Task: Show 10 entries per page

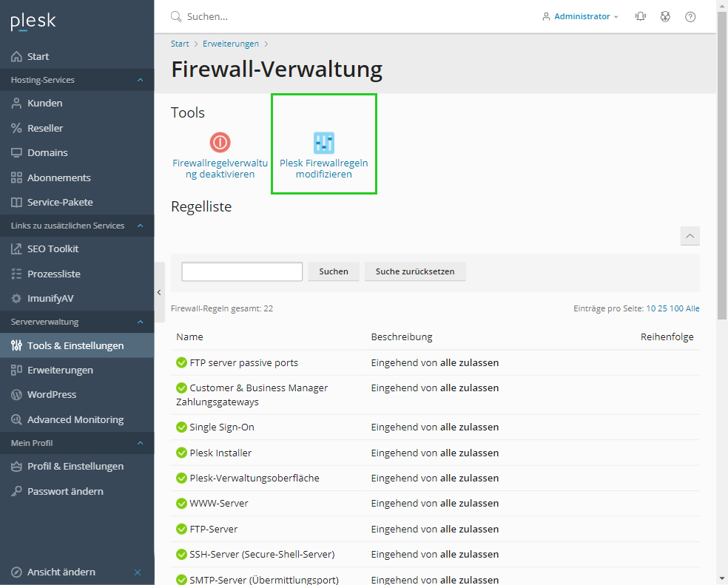Action: coord(651,308)
